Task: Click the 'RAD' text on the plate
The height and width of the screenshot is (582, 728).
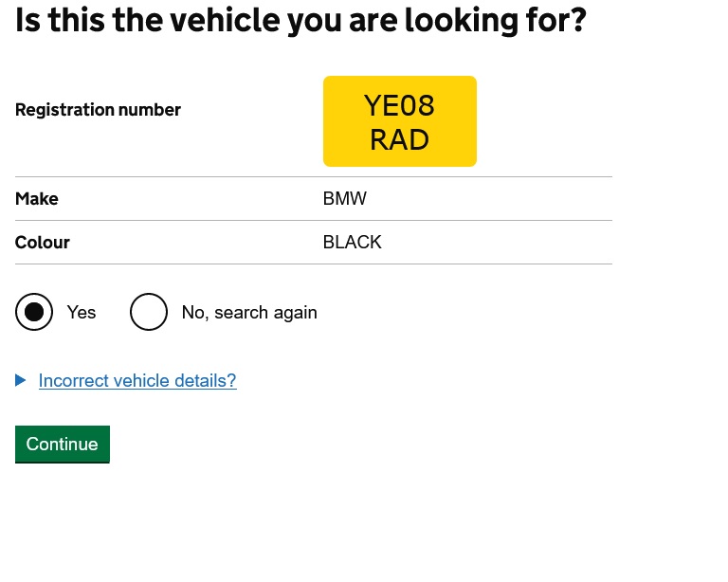Action: [x=399, y=139]
